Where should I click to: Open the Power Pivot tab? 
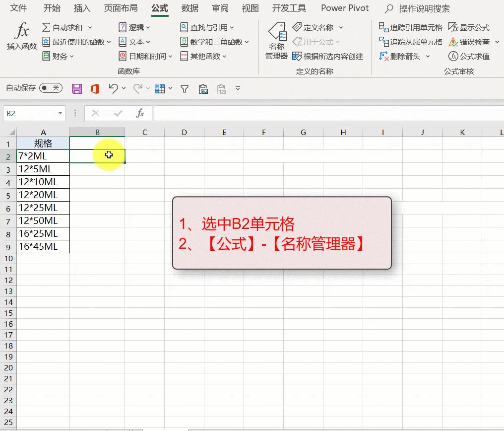pos(344,8)
